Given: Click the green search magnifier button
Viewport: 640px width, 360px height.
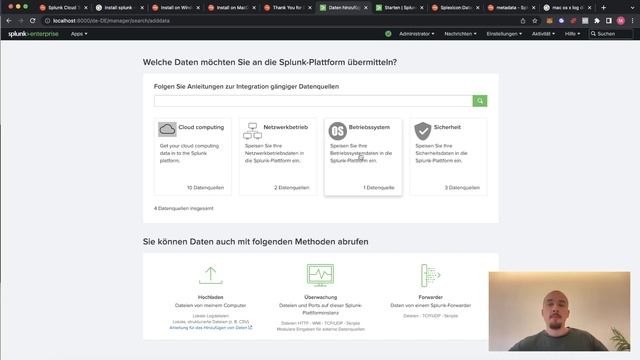Looking at the screenshot, I should [480, 101].
